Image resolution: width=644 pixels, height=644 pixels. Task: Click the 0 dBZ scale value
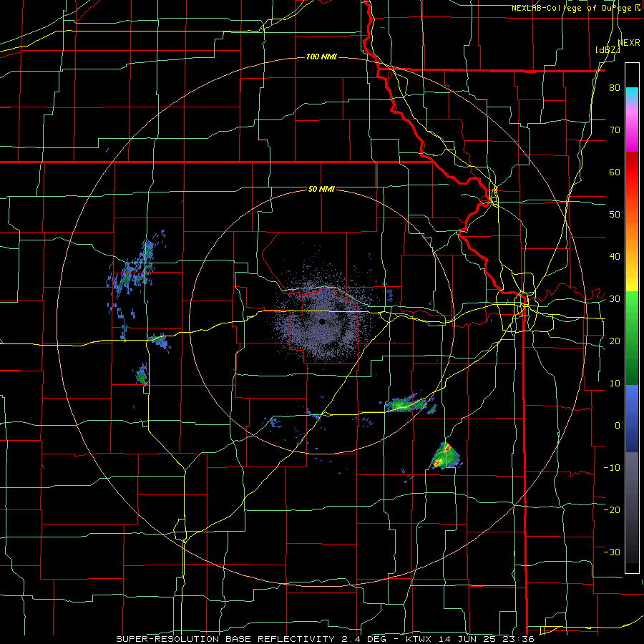click(x=618, y=426)
